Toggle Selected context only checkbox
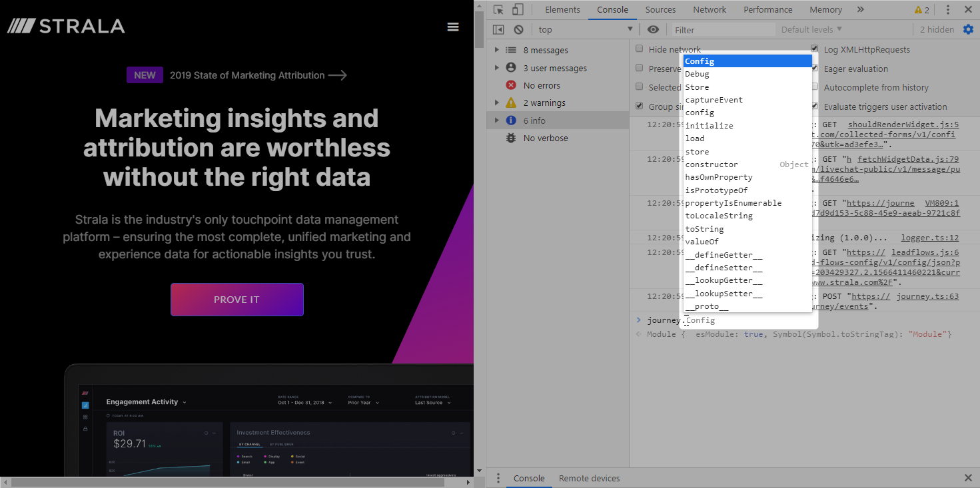Screen dimensions: 980x488 pyautogui.click(x=640, y=87)
